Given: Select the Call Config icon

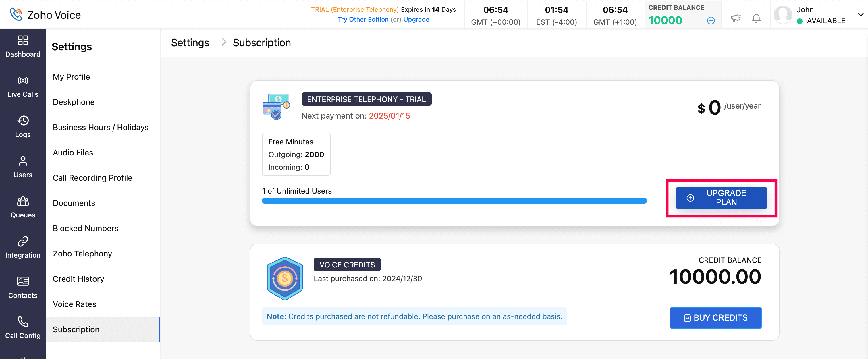Looking at the screenshot, I should (x=23, y=328).
